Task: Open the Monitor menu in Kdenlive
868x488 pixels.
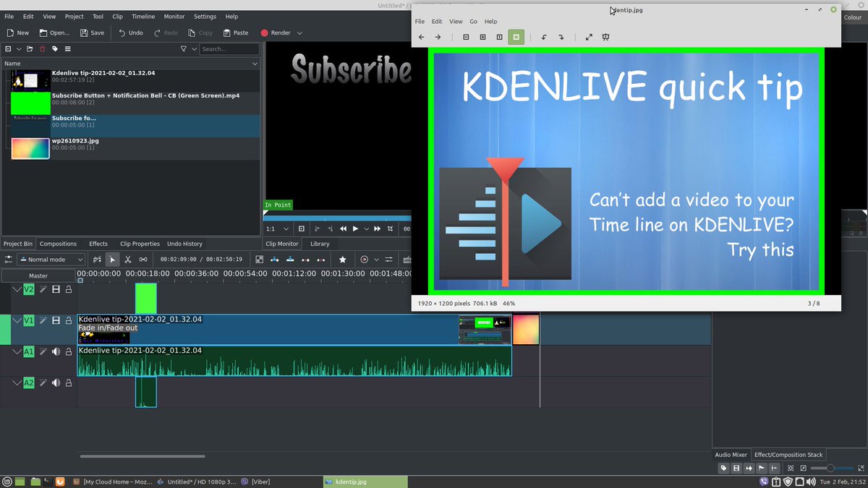Action: [174, 17]
